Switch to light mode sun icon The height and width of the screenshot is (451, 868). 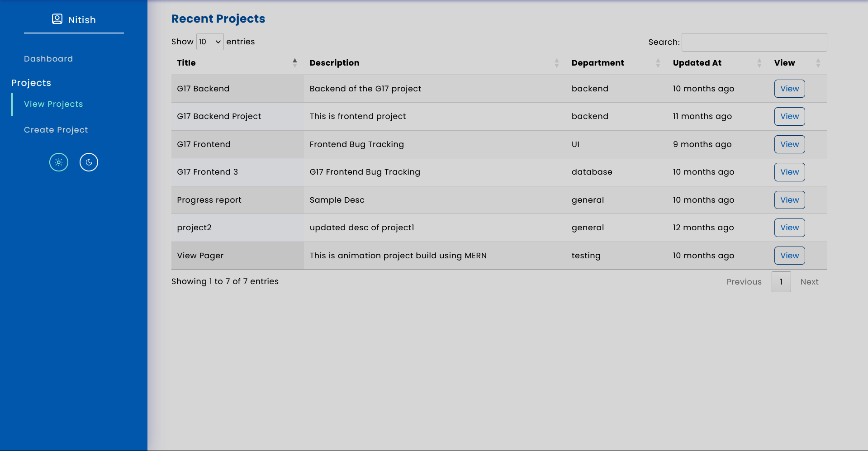coord(59,162)
